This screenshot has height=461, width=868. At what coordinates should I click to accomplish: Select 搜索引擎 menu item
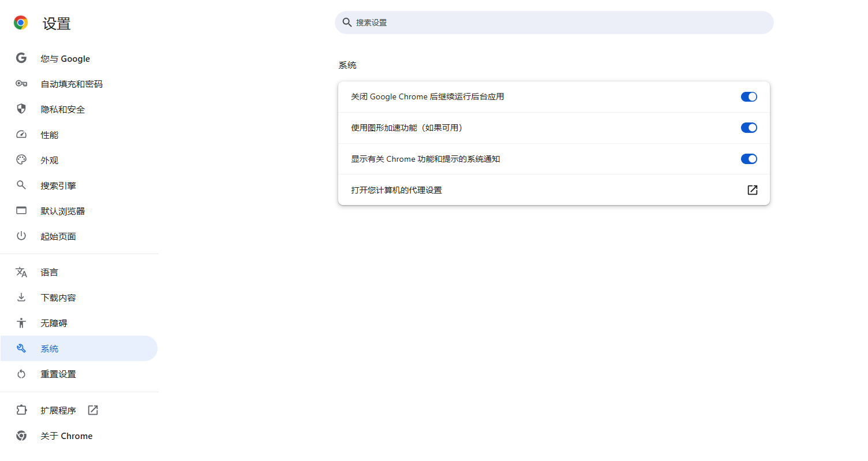[79, 185]
